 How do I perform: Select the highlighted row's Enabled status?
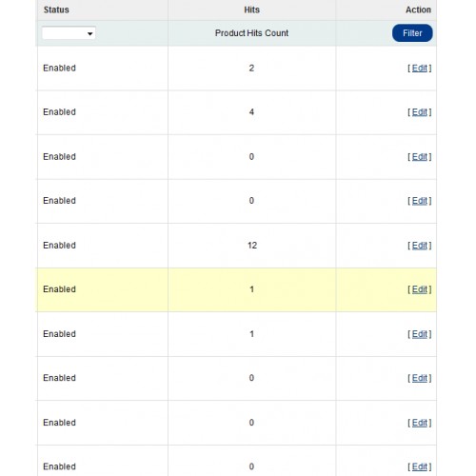[x=59, y=289]
